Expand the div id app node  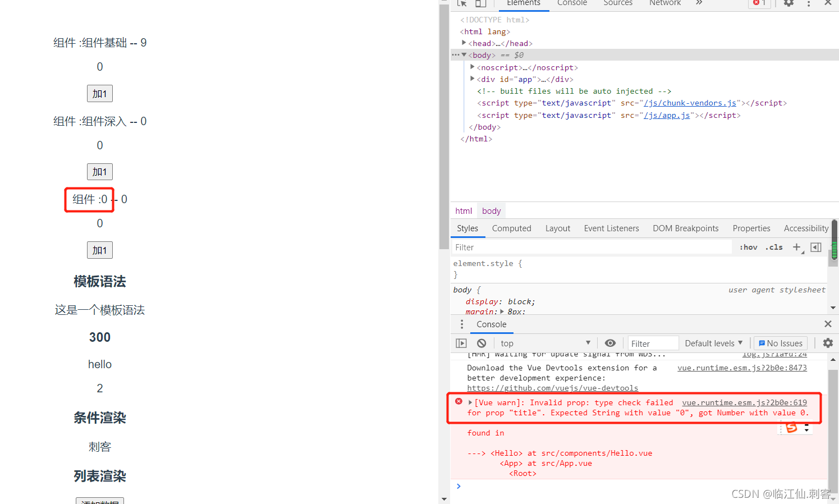click(x=473, y=79)
